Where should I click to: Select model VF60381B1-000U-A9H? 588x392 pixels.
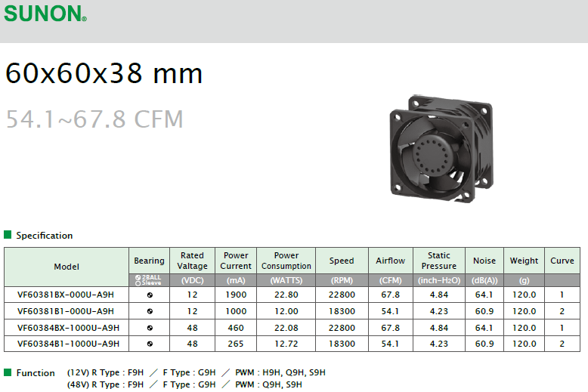[x=66, y=311]
